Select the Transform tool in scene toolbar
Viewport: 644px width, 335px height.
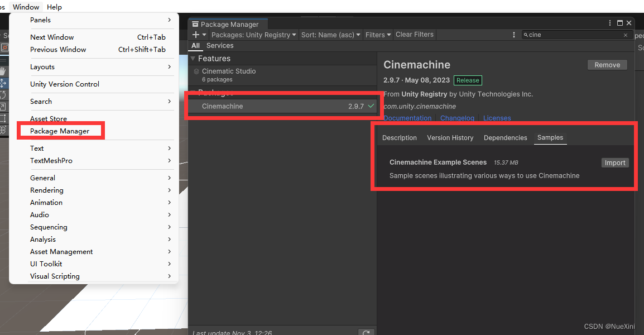pyautogui.click(x=3, y=130)
